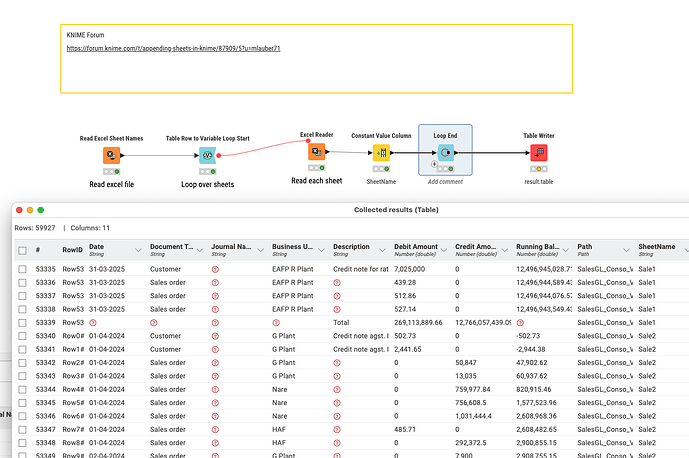The width and height of the screenshot is (689, 458).
Task: Click the red flow variable port atop Excel Reader
Action: pos(308,141)
